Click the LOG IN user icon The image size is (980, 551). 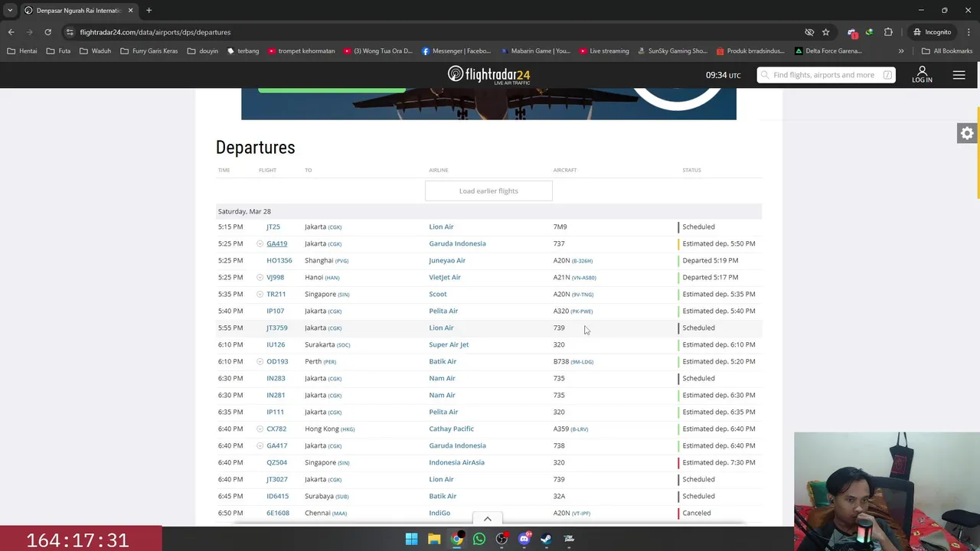(x=922, y=74)
